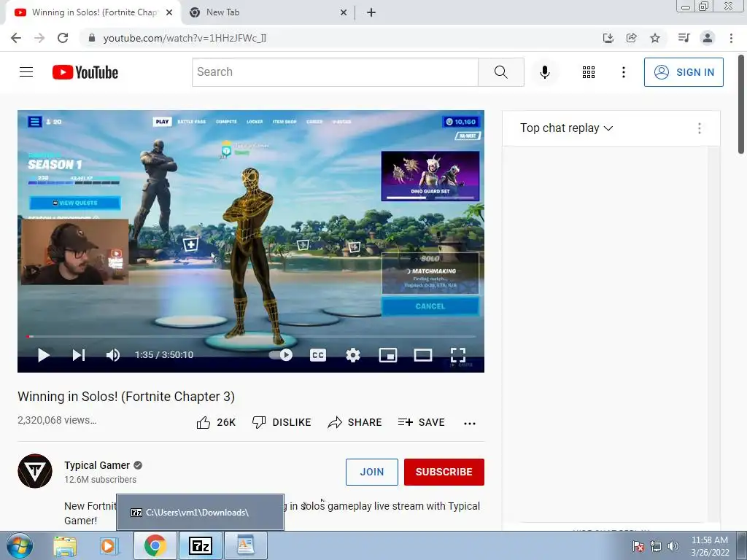Image resolution: width=747 pixels, height=560 pixels.
Task: Open the YouTube hamburger guide menu
Action: point(26,72)
